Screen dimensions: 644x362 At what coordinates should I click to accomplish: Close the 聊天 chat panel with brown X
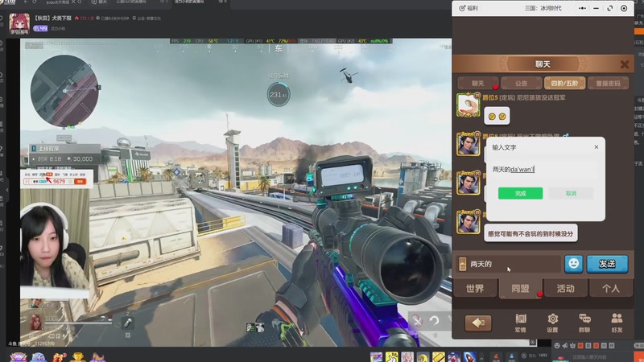[625, 64]
